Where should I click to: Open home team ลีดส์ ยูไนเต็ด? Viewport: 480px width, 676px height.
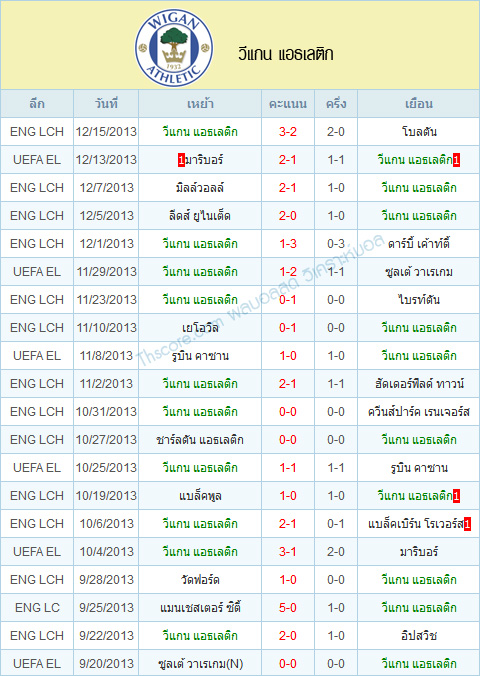click(x=200, y=216)
